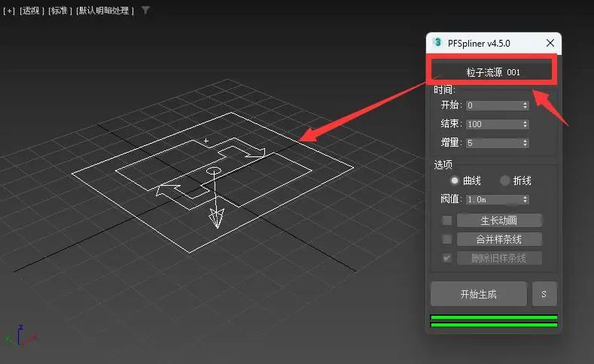Click the 增量 spinner arrows
594x364 pixels.
point(525,143)
